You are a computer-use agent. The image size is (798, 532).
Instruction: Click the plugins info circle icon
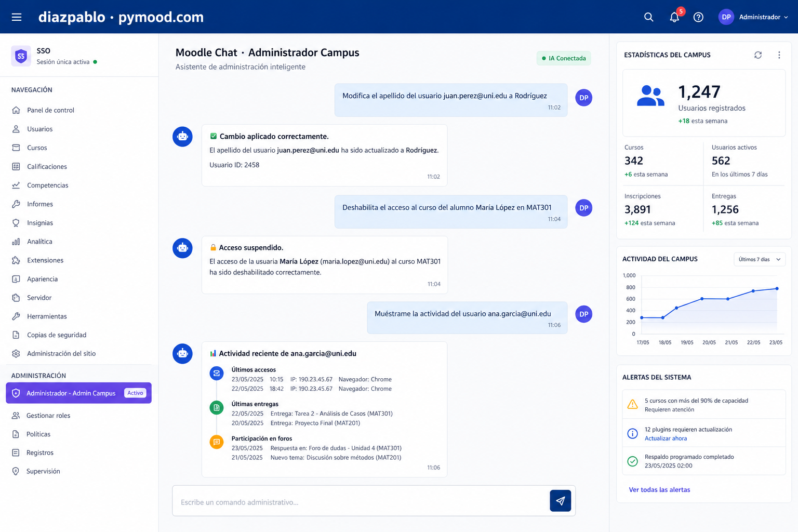tap(633, 433)
